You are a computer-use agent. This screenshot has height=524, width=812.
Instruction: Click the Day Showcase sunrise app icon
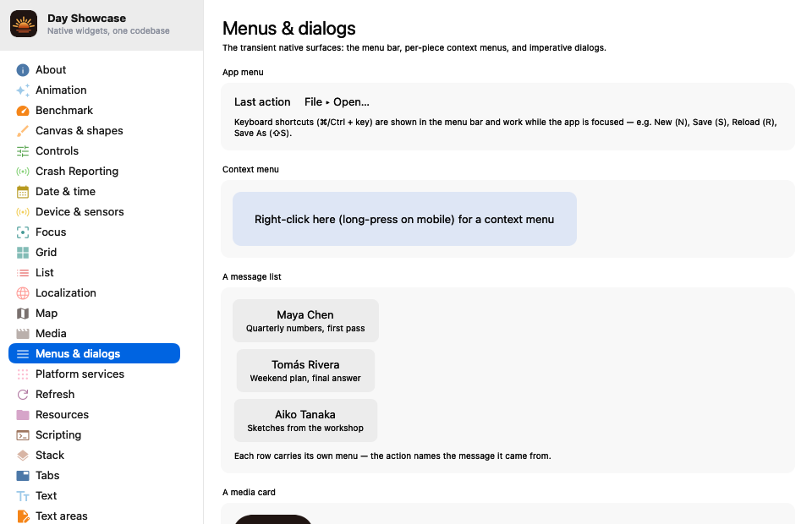tap(24, 24)
